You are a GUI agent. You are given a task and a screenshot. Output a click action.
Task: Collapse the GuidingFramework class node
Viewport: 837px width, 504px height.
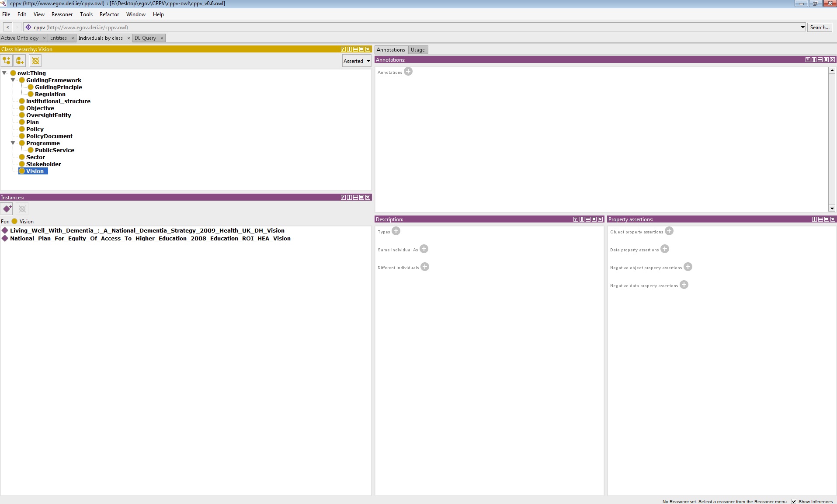tap(13, 80)
